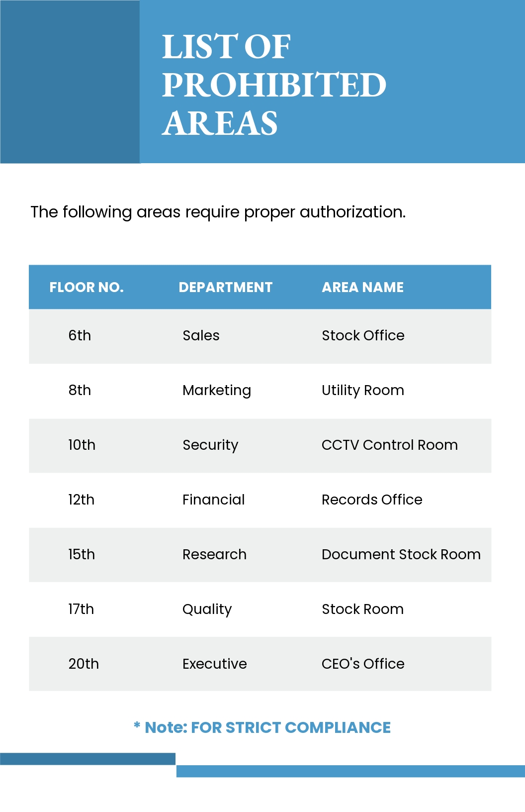Select the FLOOR NO. column header
This screenshot has height=812, width=525.
[x=87, y=288]
